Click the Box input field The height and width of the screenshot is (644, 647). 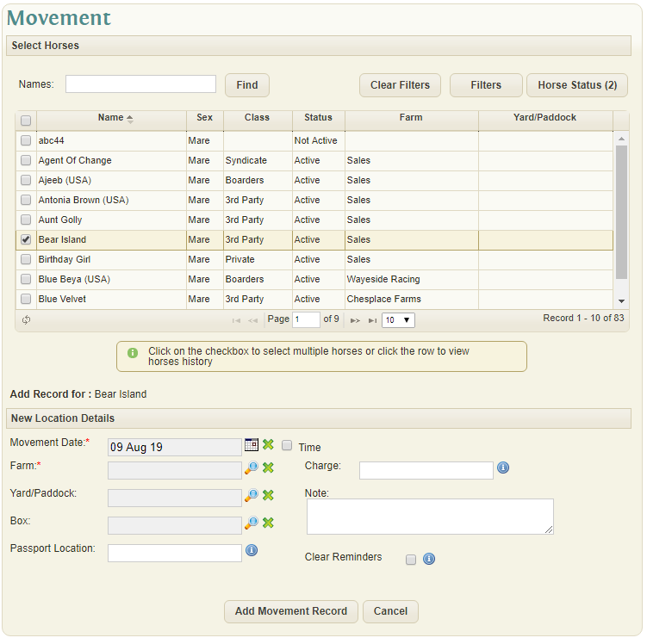175,526
